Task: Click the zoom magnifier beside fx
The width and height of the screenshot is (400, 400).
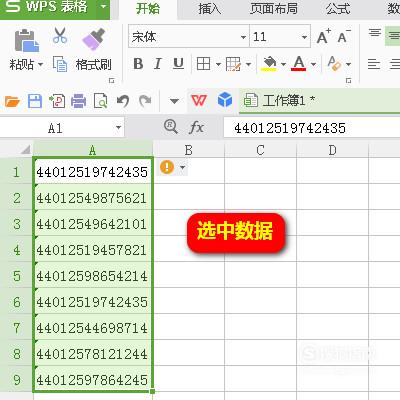Action: tap(171, 127)
